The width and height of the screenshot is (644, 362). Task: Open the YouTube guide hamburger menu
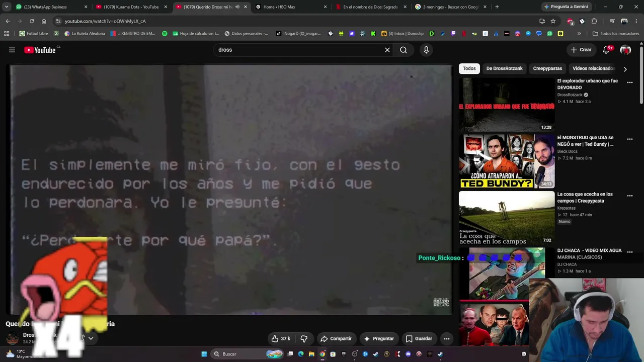(12, 50)
